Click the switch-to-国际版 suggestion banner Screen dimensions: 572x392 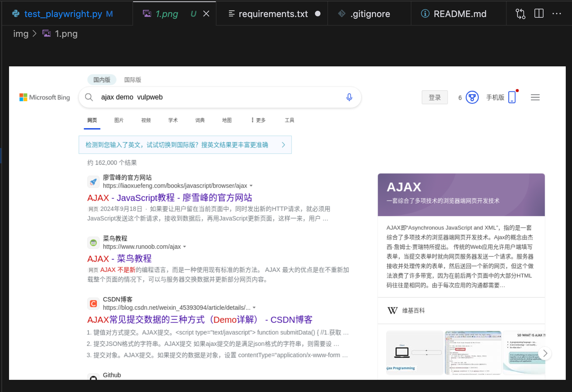[185, 145]
